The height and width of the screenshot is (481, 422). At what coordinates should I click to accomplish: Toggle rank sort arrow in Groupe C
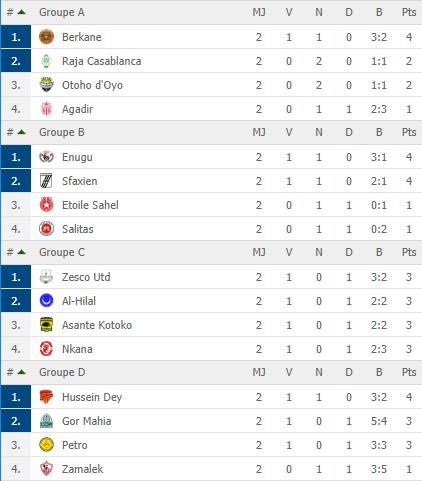22,252
